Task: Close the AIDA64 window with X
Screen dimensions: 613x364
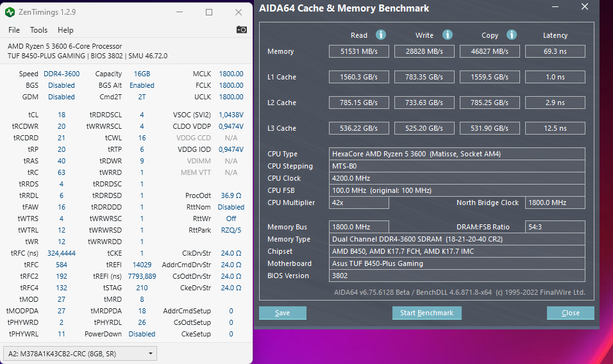Action: click(x=584, y=6)
